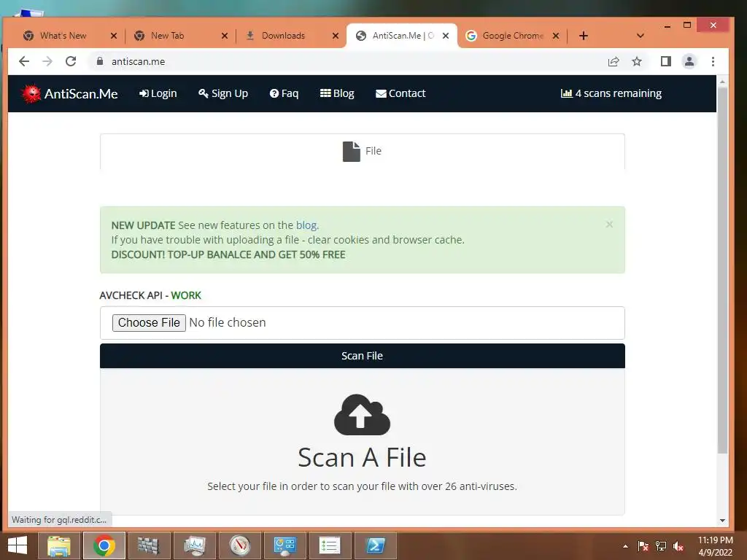The height and width of the screenshot is (560, 747).
Task: Click the taskbar clock showing 11:19 PM
Action: [715, 546]
